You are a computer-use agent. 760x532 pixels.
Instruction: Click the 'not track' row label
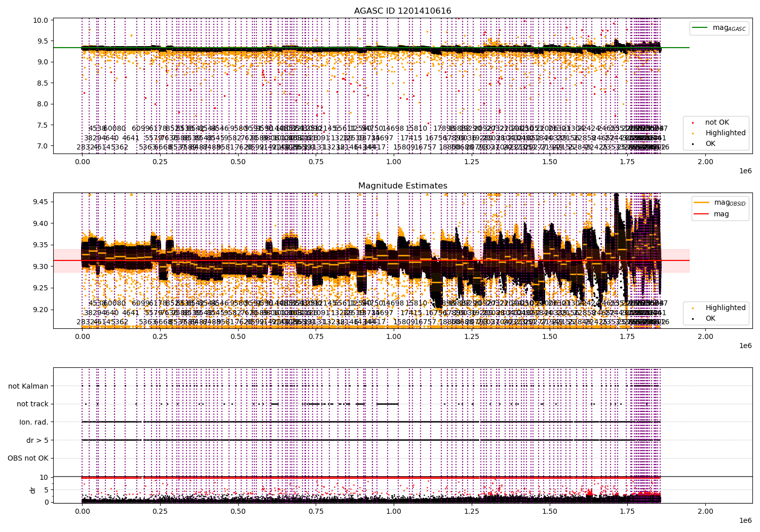coord(32,404)
